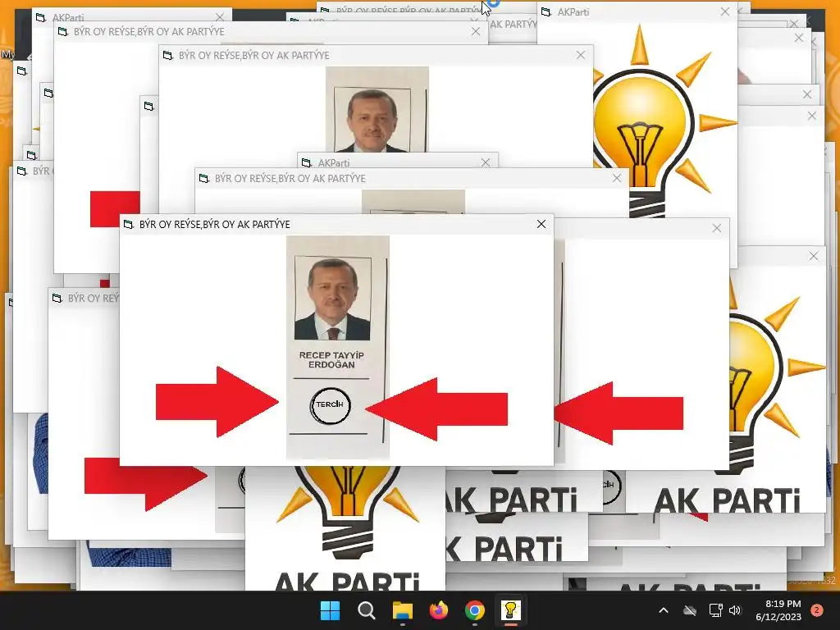
Task: Open network status tray icon
Action: coord(715,610)
